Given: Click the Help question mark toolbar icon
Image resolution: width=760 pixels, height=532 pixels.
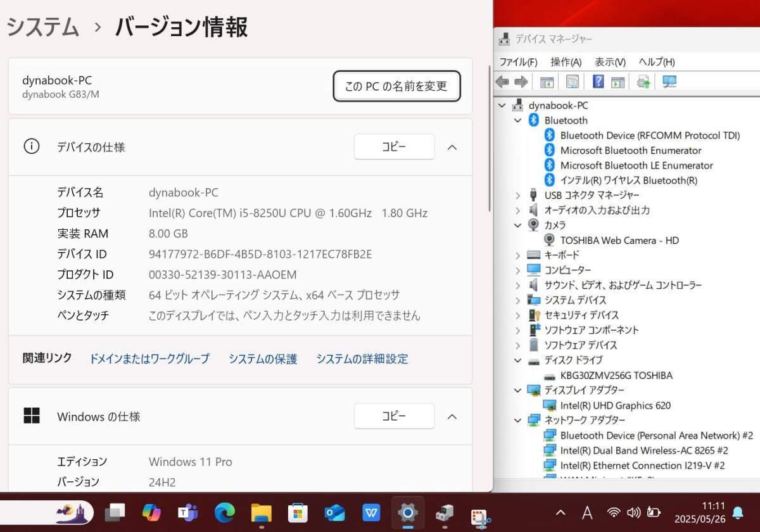Looking at the screenshot, I should 598,82.
